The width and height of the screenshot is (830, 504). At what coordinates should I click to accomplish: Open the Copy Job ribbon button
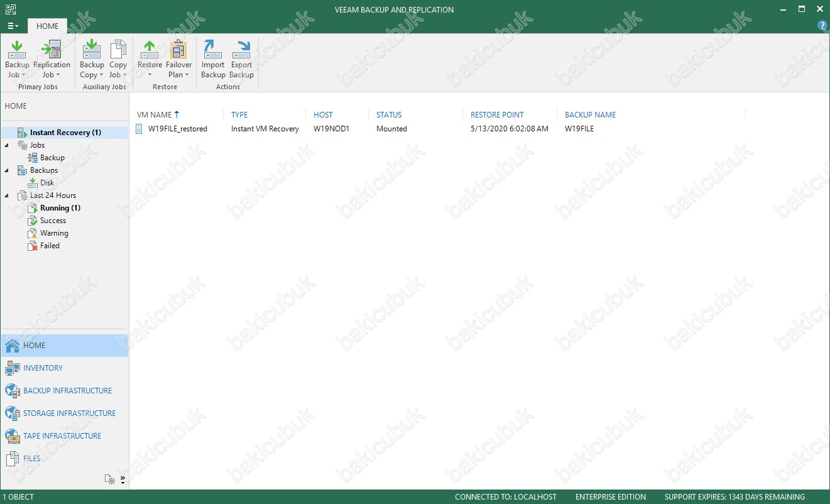click(118, 59)
